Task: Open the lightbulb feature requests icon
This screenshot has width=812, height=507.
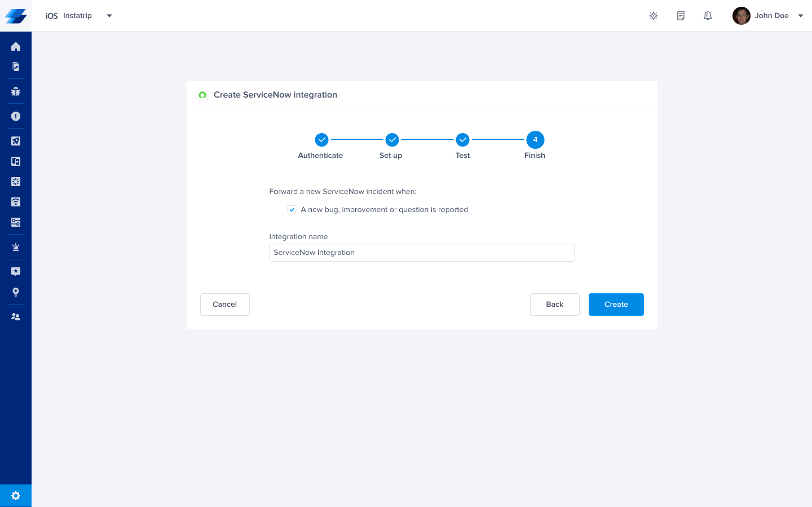Action: (16, 292)
